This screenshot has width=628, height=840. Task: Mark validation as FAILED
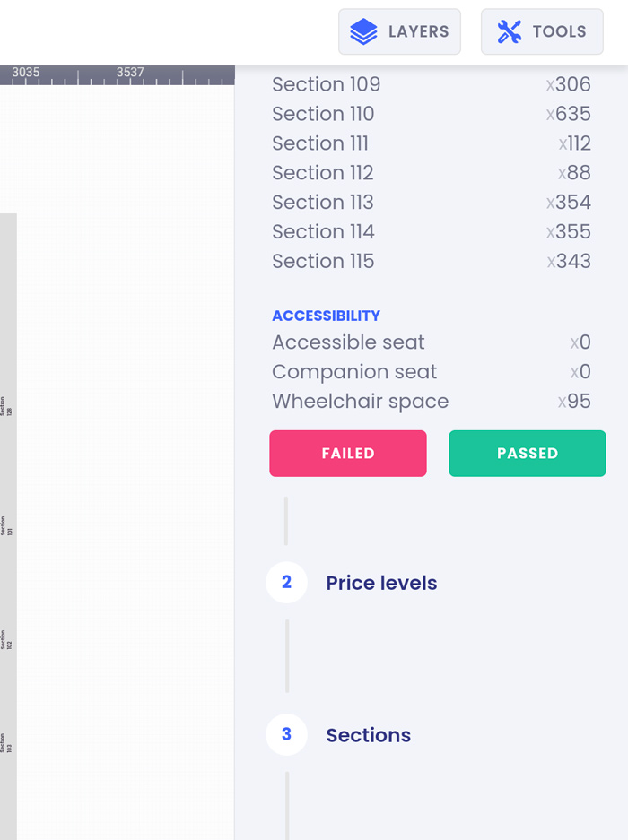348,454
